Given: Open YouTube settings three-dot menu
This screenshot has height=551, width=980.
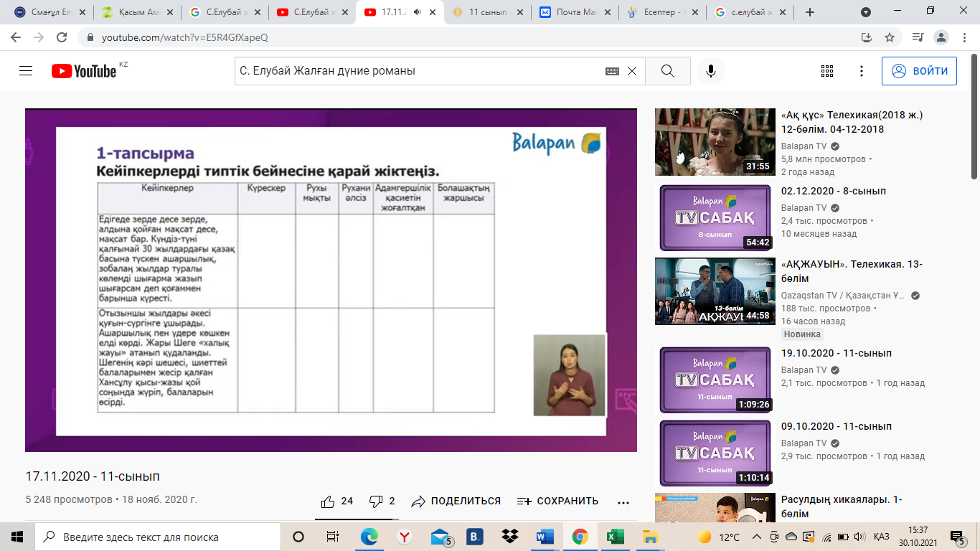Looking at the screenshot, I should pos(862,71).
